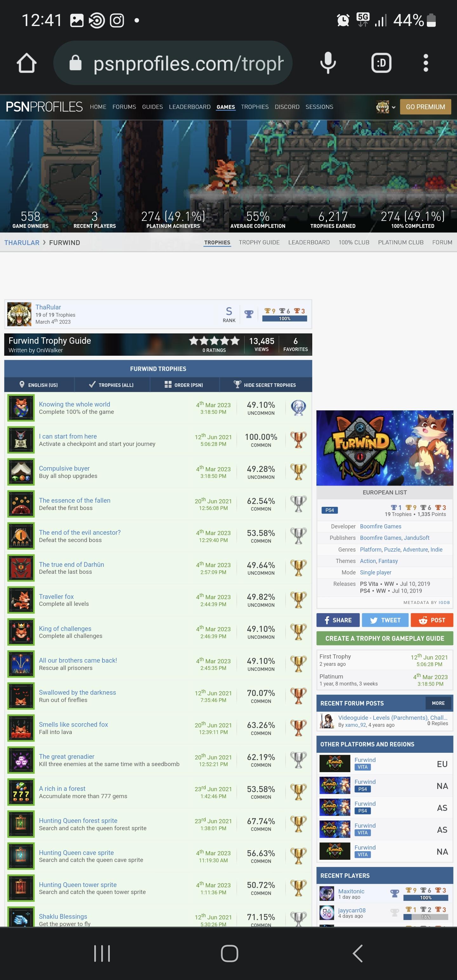The width and height of the screenshot is (457, 980).
Task: Open the Leaderboard menu in top navigation
Action: (189, 107)
